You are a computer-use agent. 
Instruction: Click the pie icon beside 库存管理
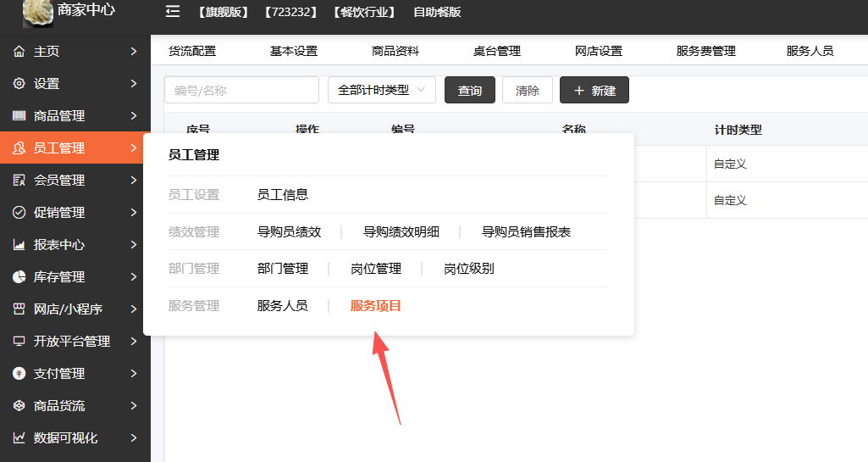point(19,276)
